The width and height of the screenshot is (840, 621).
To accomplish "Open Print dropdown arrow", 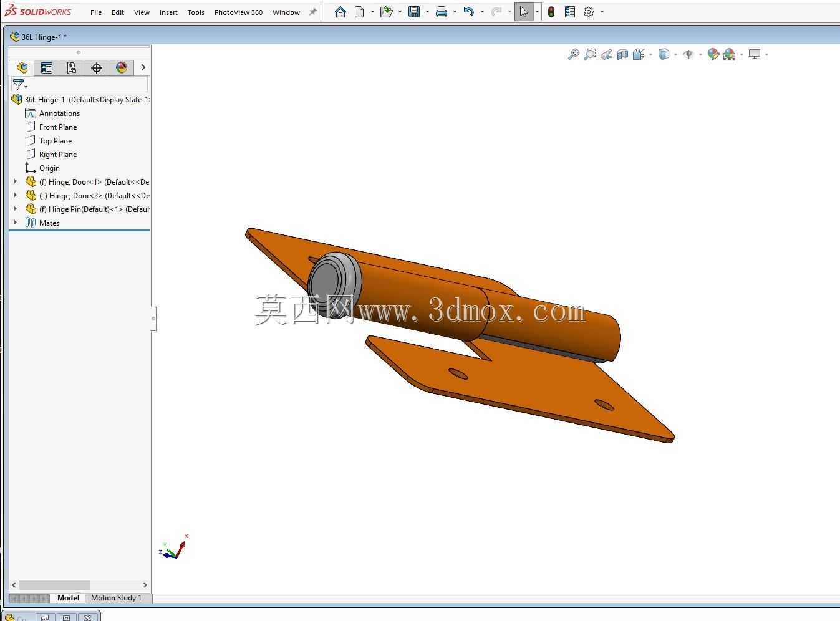I will pos(455,12).
